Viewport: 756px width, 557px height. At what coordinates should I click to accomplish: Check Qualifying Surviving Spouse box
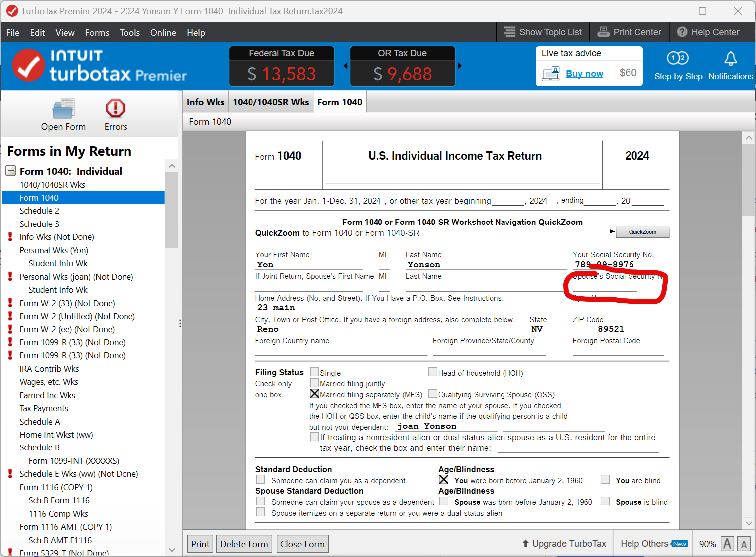coord(433,394)
